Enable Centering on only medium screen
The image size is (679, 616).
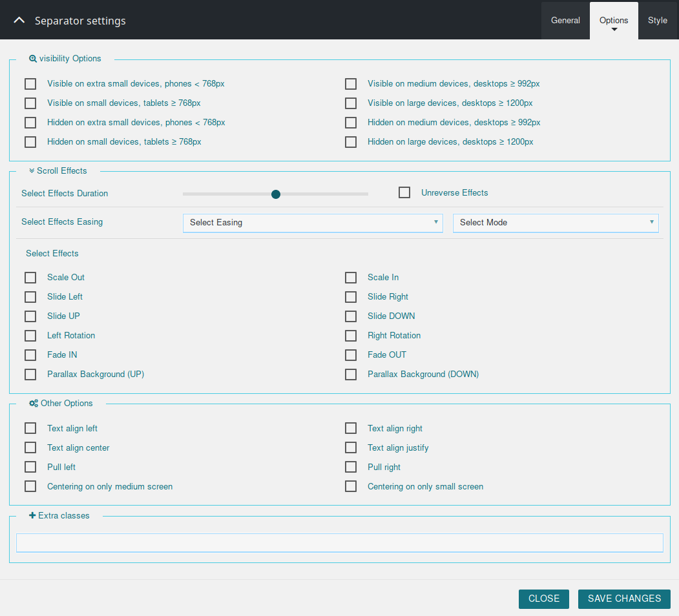click(30, 486)
